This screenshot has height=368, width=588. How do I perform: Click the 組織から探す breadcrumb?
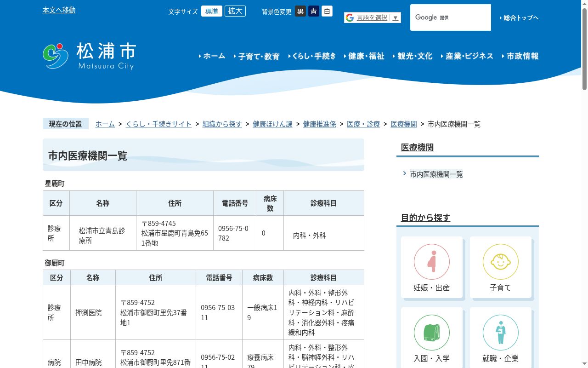coord(222,124)
